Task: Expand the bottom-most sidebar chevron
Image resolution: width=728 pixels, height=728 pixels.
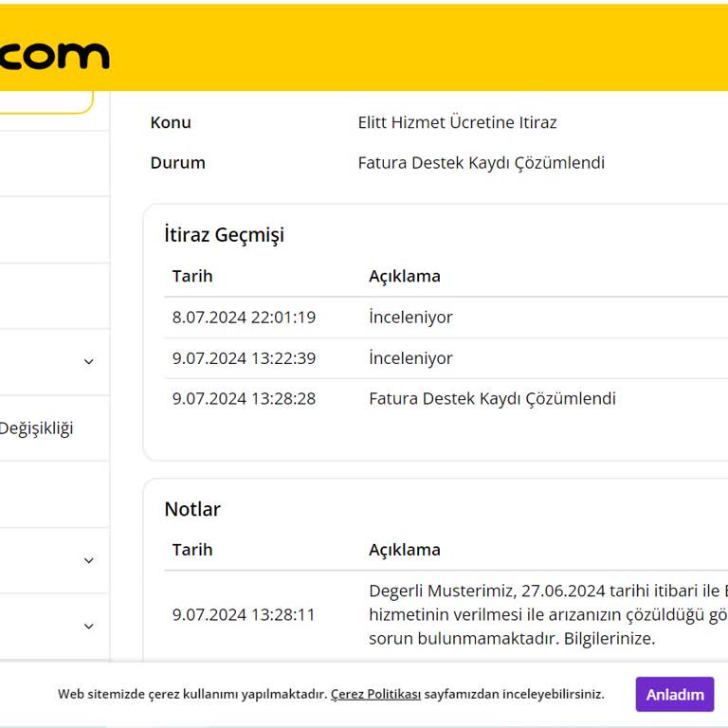Action: (x=89, y=626)
